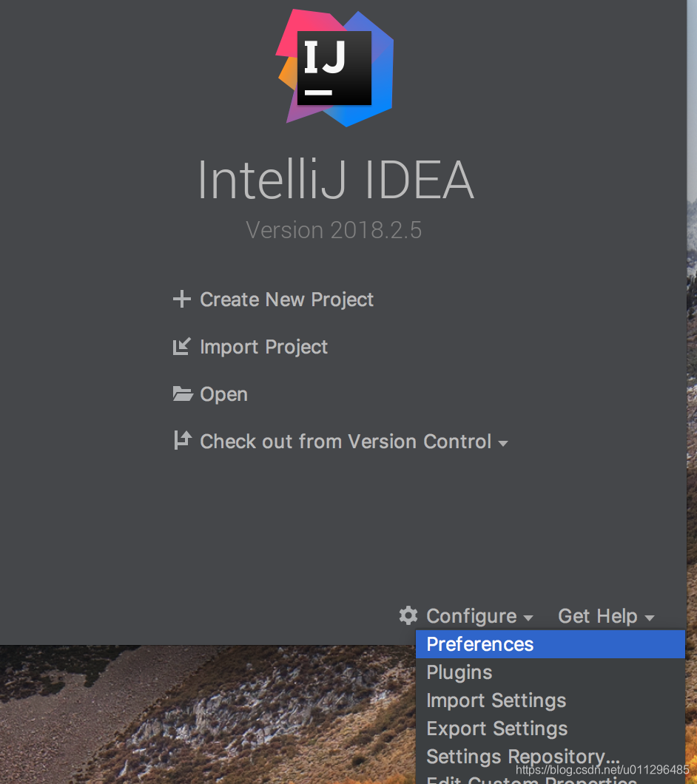
Task: Choose Import Settings in the menu
Action: click(x=550, y=700)
